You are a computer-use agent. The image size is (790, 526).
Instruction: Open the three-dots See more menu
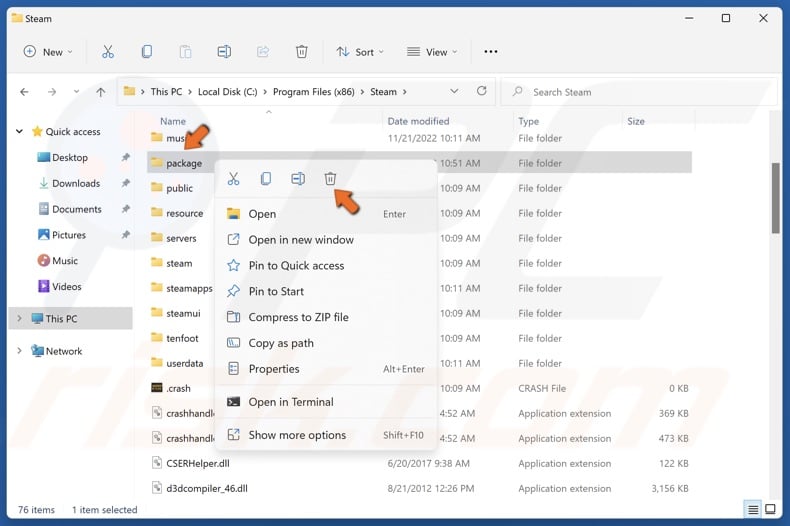tap(491, 52)
